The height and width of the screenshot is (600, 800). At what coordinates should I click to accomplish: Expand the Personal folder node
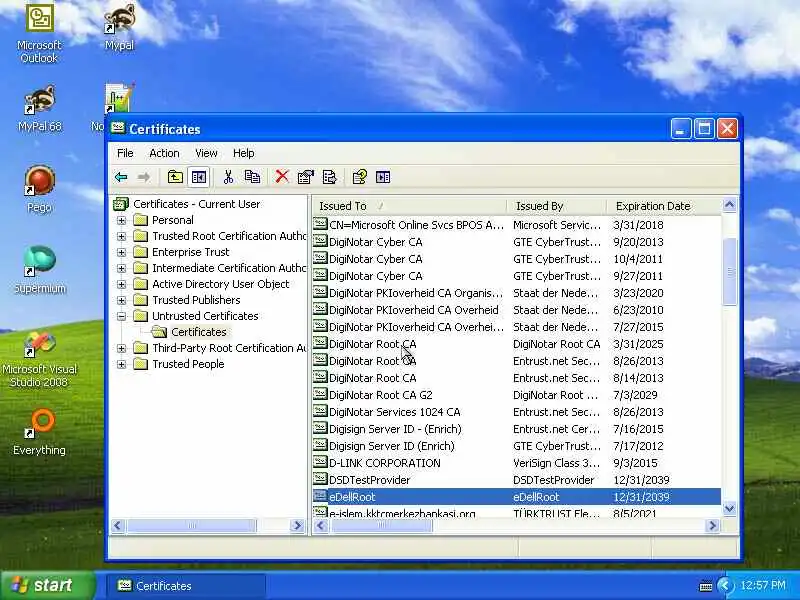coord(121,220)
